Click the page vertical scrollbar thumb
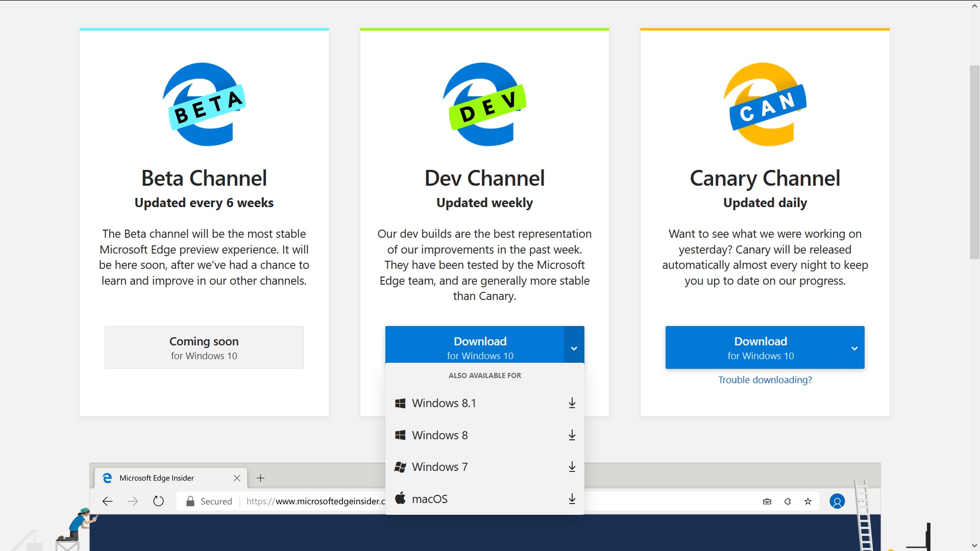The image size is (980, 551). pos(974,162)
